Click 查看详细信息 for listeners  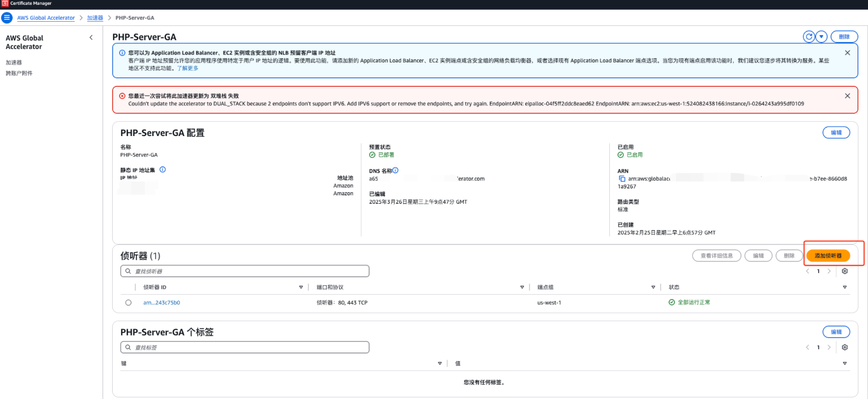[717, 256]
